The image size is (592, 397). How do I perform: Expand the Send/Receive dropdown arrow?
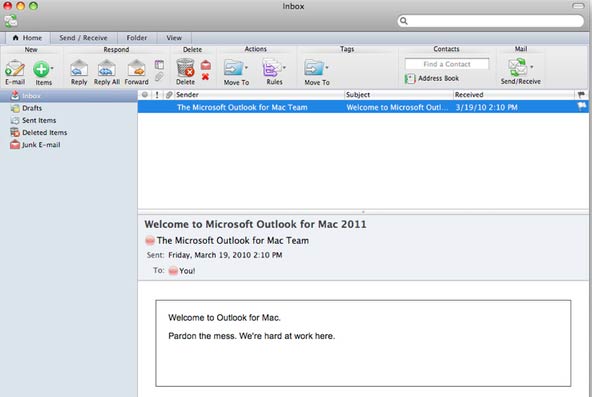(x=532, y=67)
